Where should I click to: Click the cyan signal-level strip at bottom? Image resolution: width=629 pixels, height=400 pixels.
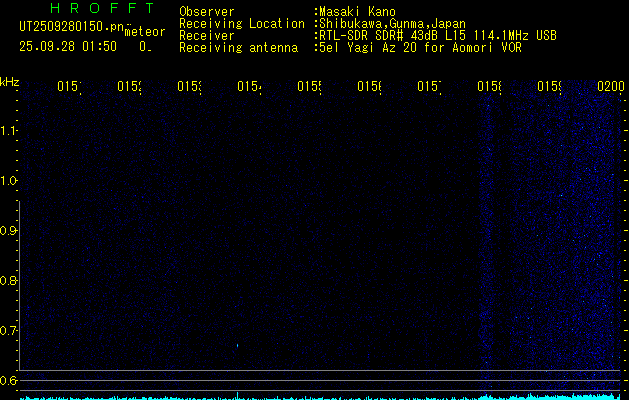pos(320,397)
